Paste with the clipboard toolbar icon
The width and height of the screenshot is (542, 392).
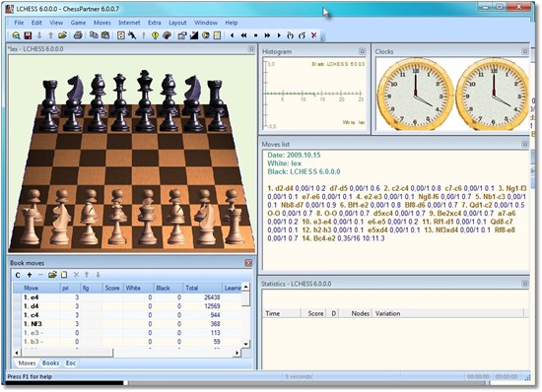tap(105, 35)
